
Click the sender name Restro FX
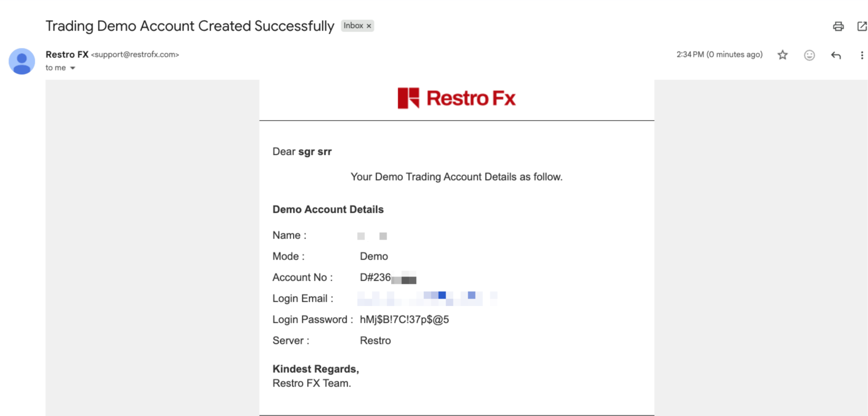pyautogui.click(x=67, y=54)
